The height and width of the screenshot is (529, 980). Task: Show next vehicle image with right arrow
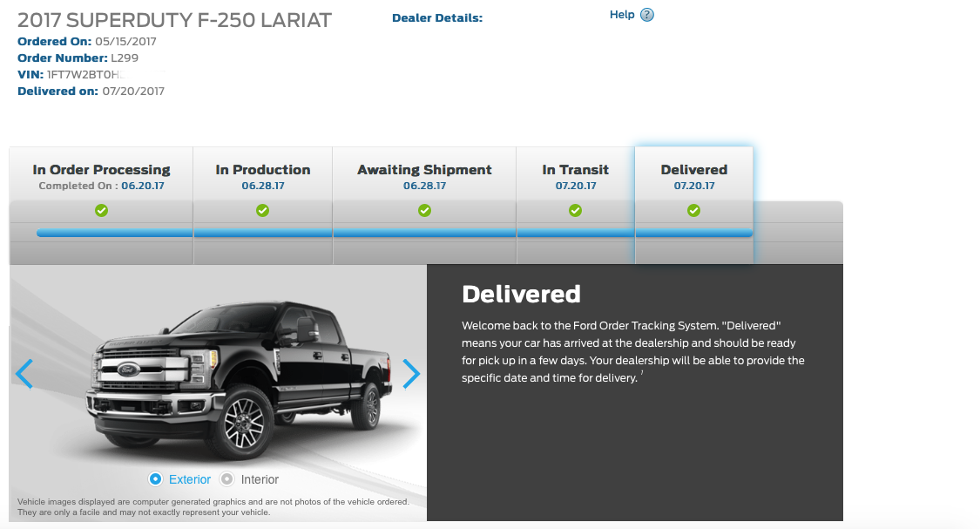click(x=411, y=374)
